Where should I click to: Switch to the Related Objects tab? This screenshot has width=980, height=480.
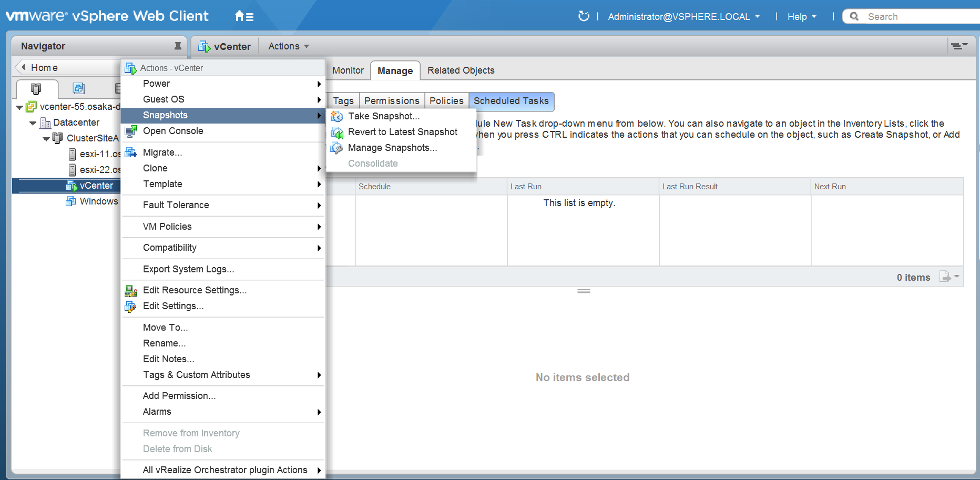click(x=461, y=70)
